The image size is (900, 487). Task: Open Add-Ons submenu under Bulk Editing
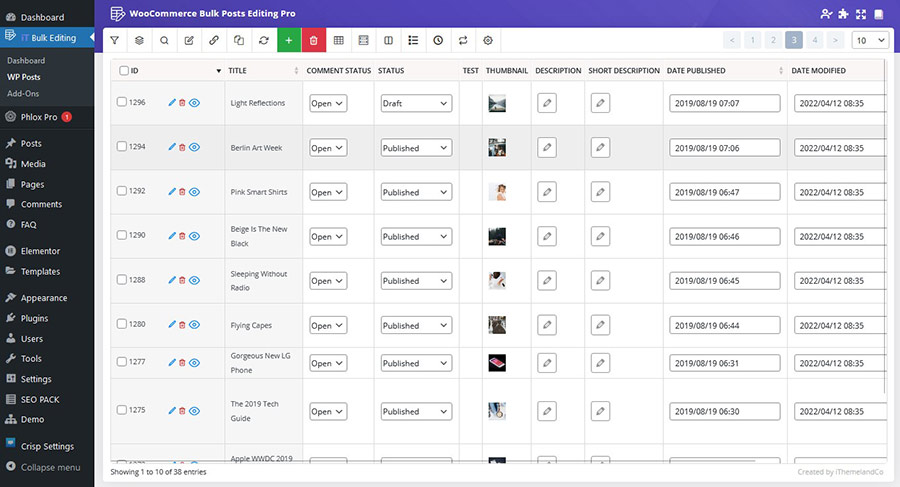pos(23,94)
